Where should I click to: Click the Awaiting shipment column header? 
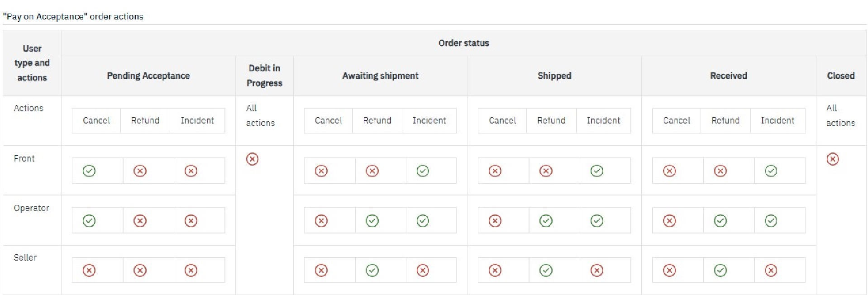pos(380,76)
